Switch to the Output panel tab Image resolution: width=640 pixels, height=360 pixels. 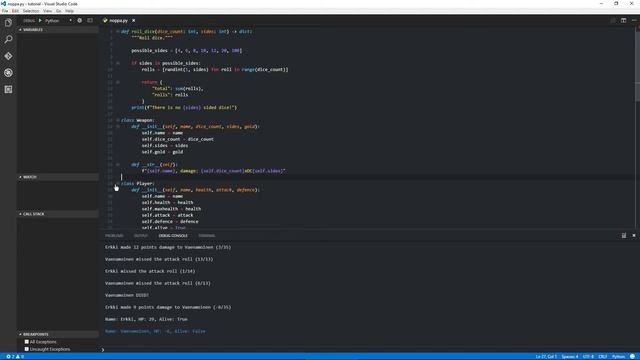(x=141, y=236)
